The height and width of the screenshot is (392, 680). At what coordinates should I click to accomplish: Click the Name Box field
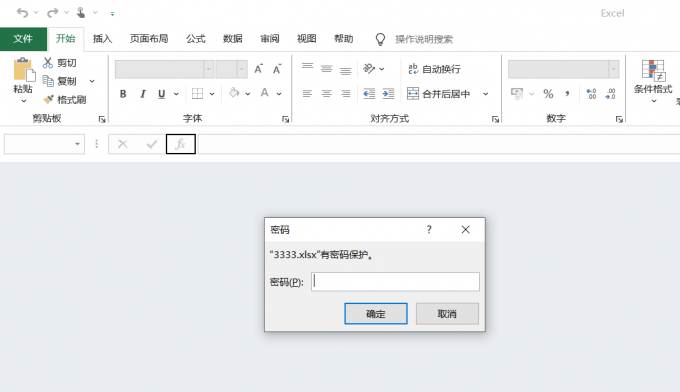point(44,144)
